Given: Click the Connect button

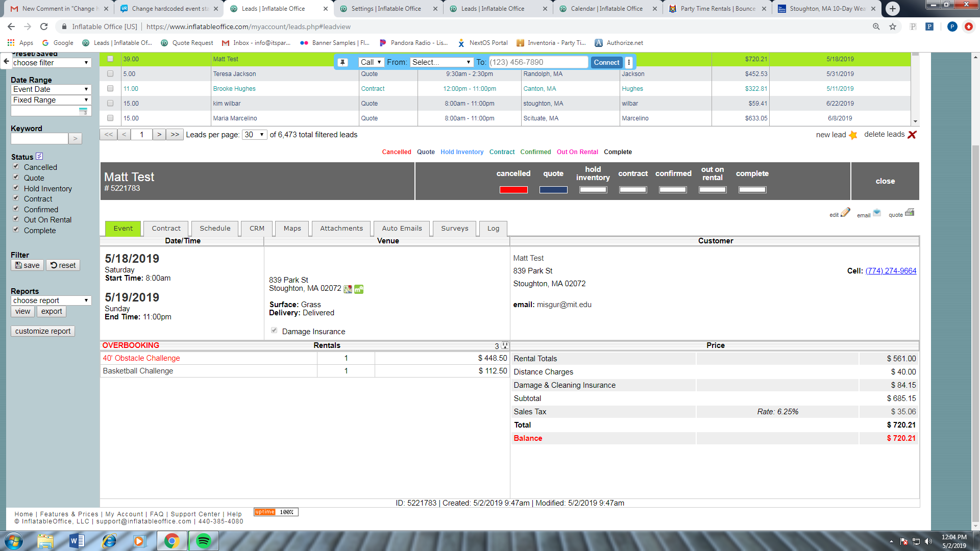Looking at the screenshot, I should point(606,62).
